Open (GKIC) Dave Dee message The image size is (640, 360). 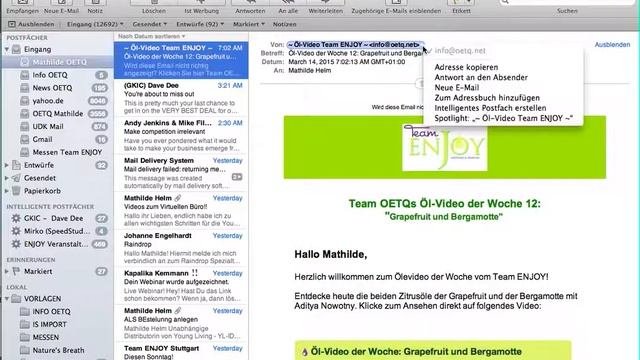pyautogui.click(x=181, y=98)
